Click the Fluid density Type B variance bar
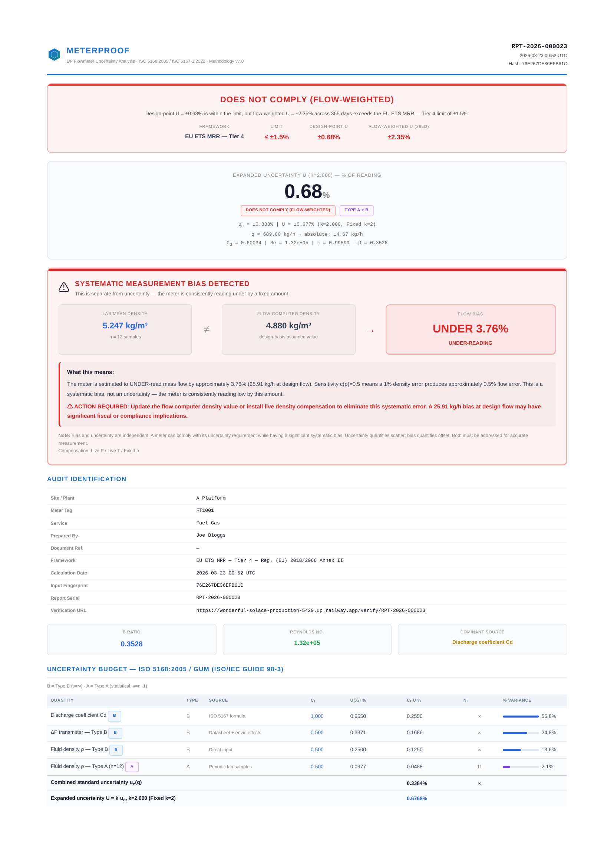This screenshot has width=614, height=868. (521, 750)
